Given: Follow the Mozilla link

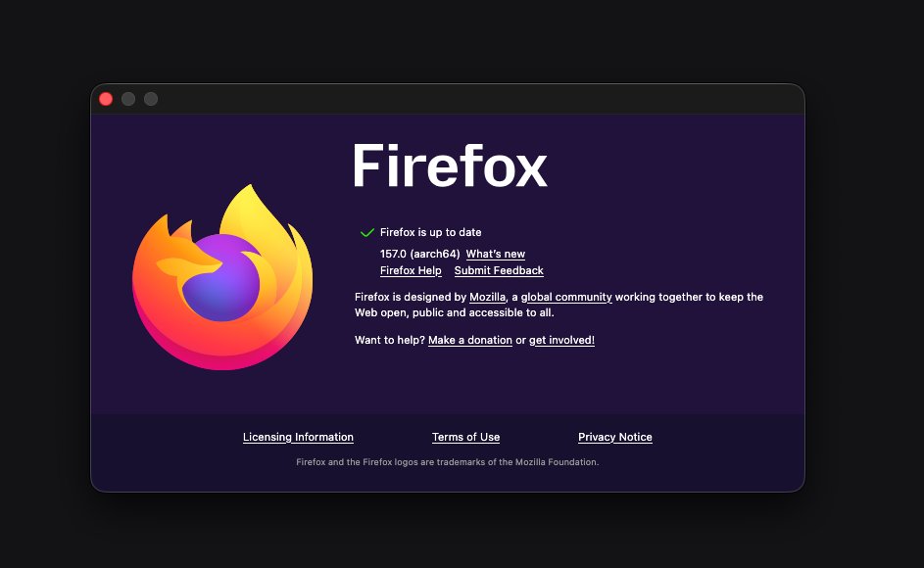Looking at the screenshot, I should (x=487, y=297).
